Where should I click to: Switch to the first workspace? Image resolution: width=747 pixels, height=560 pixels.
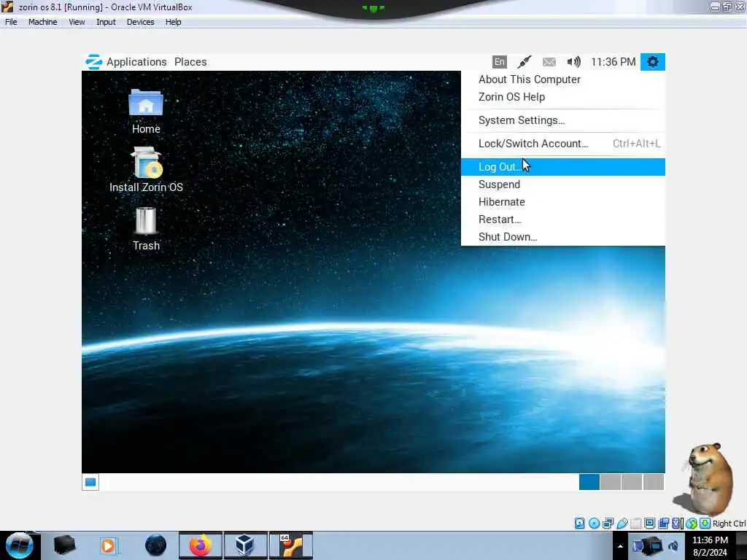(589, 482)
